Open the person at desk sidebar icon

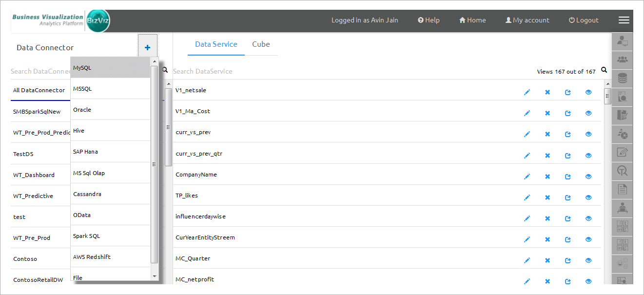point(622,208)
